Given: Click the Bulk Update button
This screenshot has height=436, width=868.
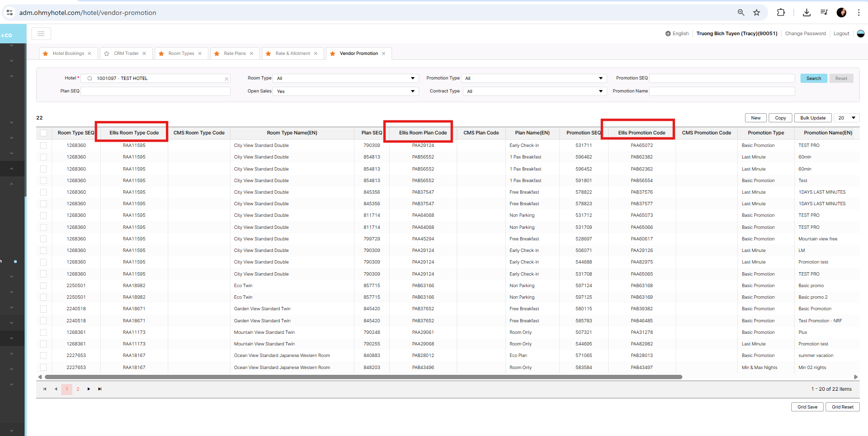Looking at the screenshot, I should pos(813,118).
